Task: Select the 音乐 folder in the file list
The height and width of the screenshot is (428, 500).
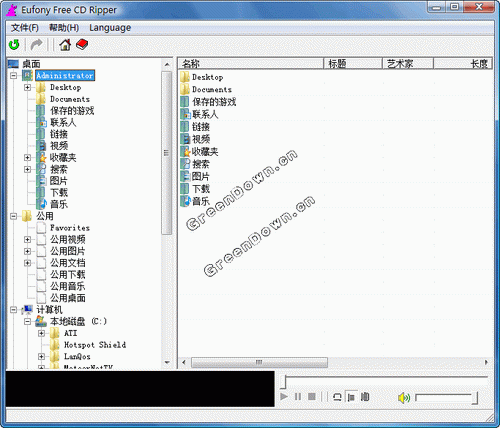Action: coord(195,201)
